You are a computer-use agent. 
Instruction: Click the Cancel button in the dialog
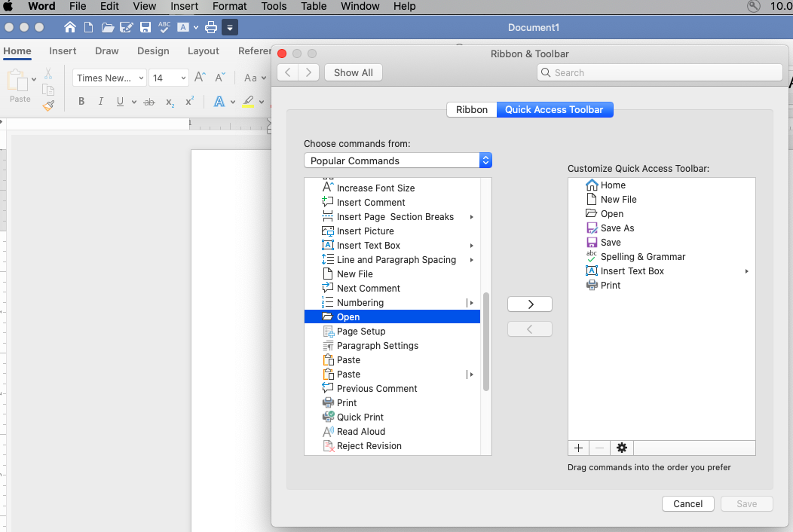click(687, 503)
